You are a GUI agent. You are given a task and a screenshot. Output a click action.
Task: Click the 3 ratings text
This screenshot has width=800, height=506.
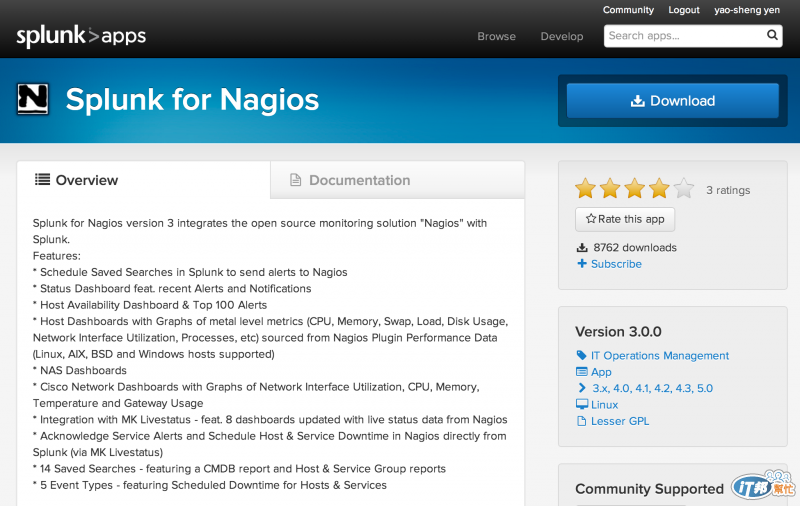(x=728, y=190)
